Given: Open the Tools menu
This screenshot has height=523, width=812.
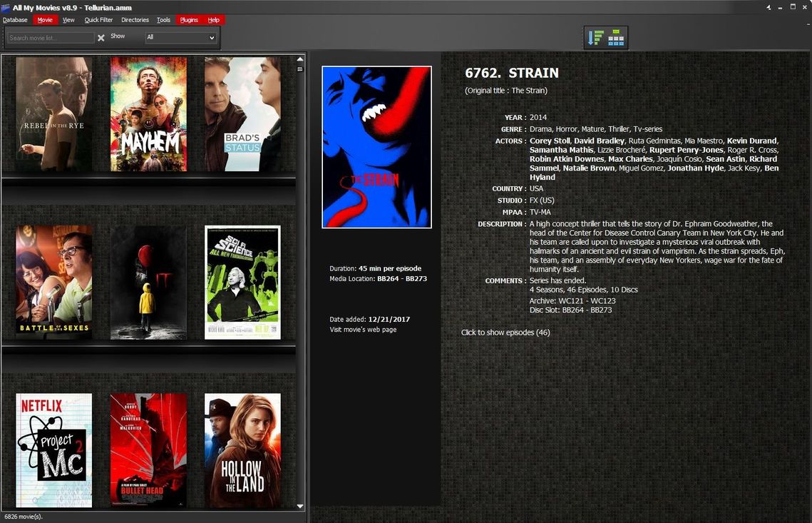Looking at the screenshot, I should point(164,20).
